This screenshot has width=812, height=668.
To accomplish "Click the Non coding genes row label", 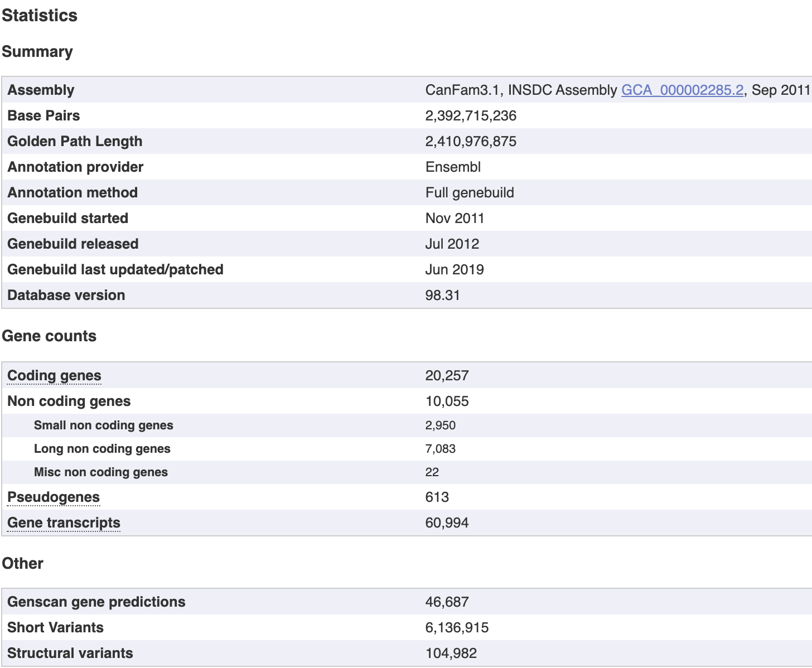I will [69, 401].
